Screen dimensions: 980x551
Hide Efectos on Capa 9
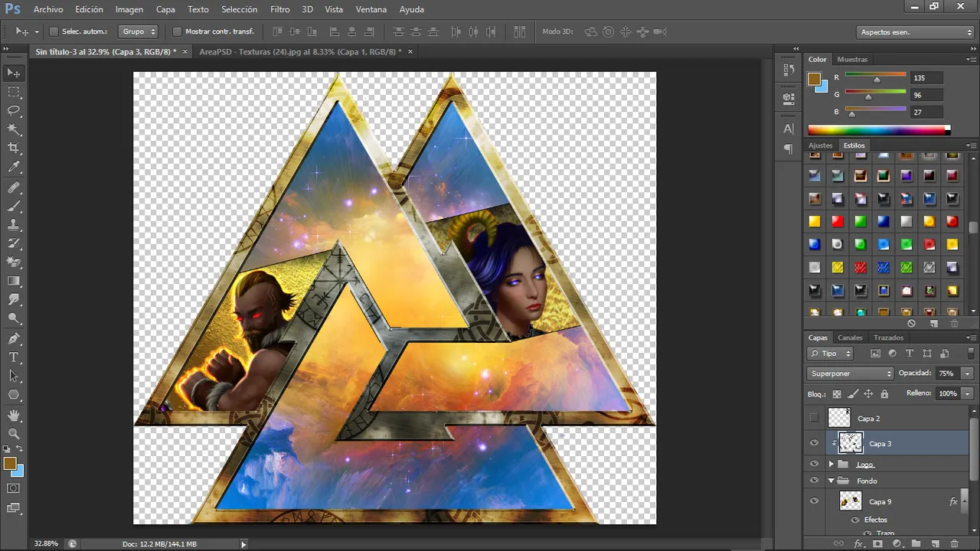855,520
